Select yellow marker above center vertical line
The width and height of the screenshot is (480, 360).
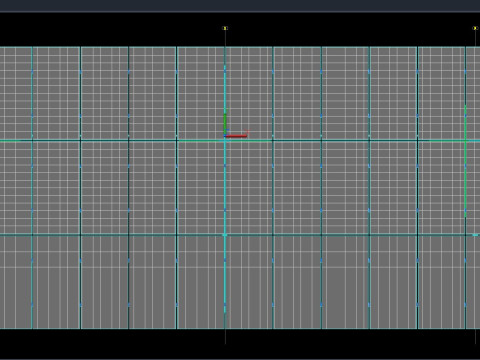pos(225,28)
